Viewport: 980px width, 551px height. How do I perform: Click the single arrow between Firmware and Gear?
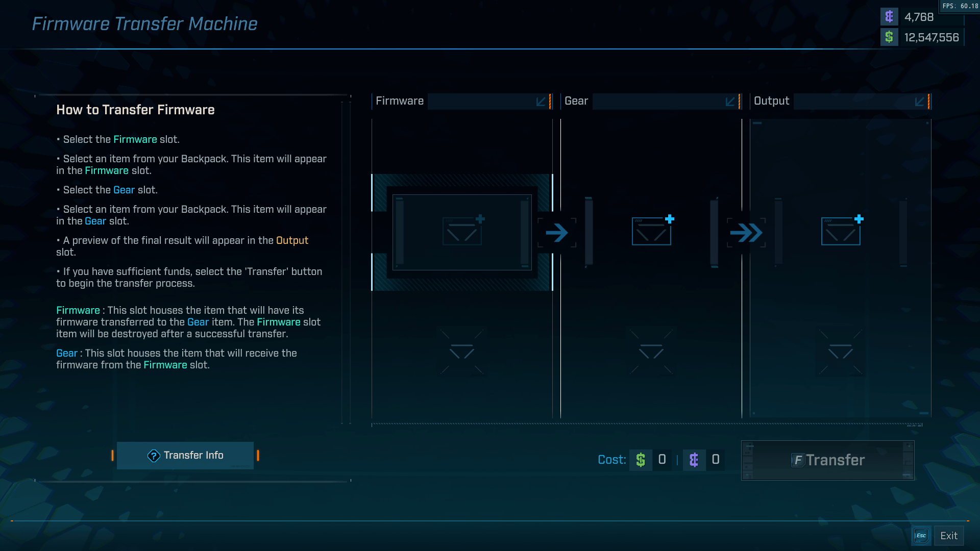(x=557, y=233)
